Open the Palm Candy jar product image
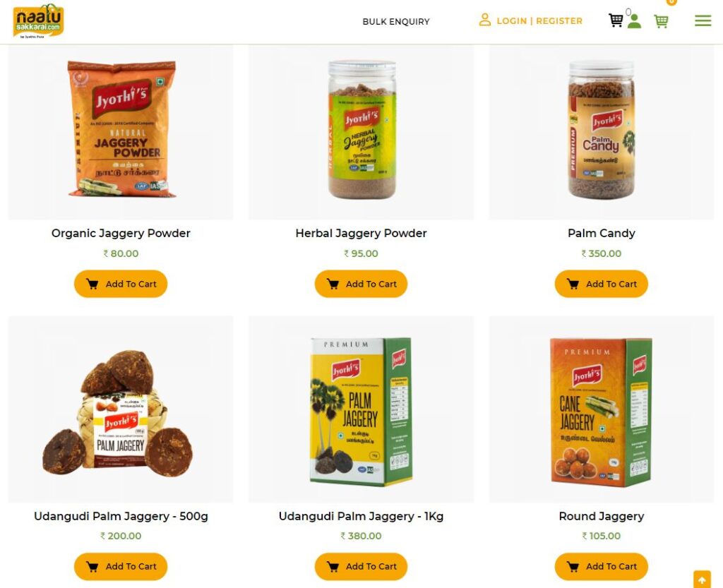Viewport: 723px width, 588px height. pos(602,130)
